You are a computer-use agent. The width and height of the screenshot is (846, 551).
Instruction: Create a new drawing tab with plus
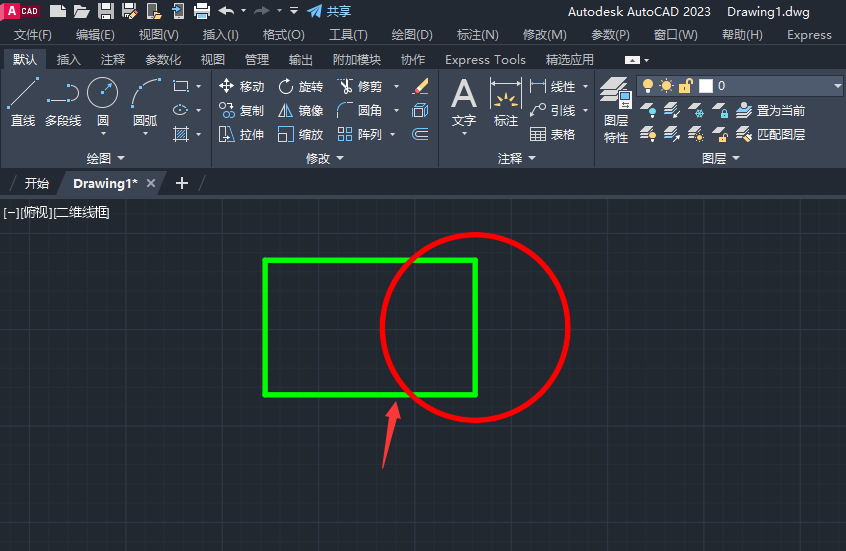182,183
